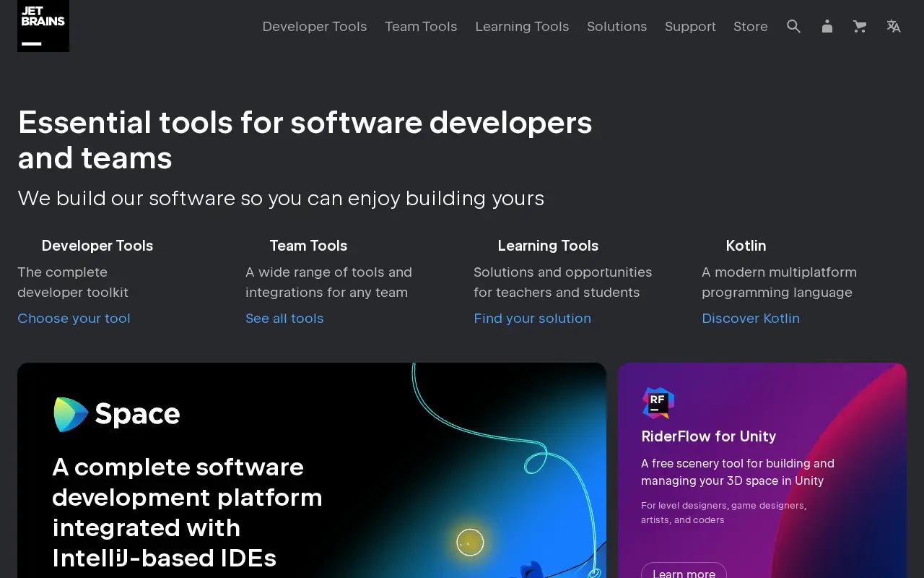This screenshot has width=924, height=578.
Task: Open the site search icon
Action: [793, 27]
